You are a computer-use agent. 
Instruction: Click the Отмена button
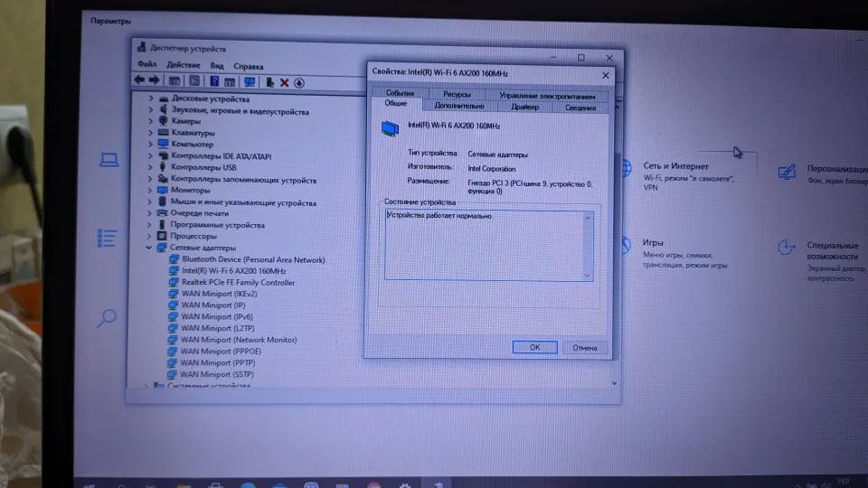pyautogui.click(x=585, y=348)
